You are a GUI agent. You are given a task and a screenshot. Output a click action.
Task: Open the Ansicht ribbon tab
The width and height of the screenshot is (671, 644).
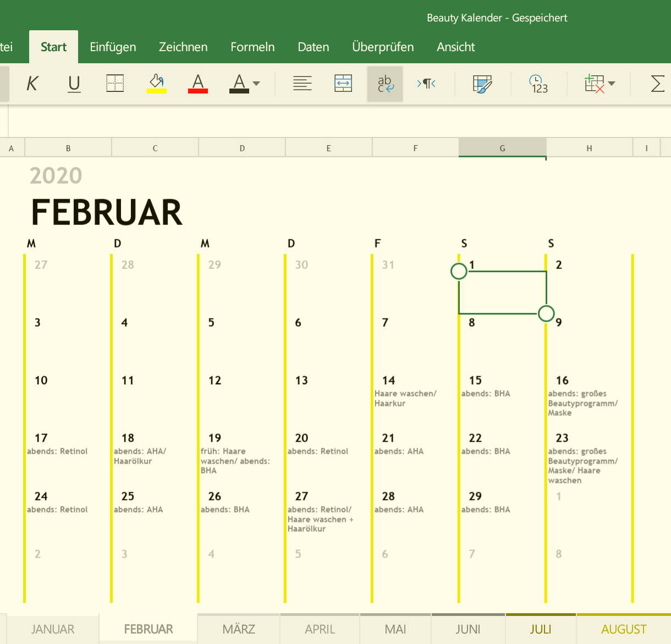click(x=455, y=47)
